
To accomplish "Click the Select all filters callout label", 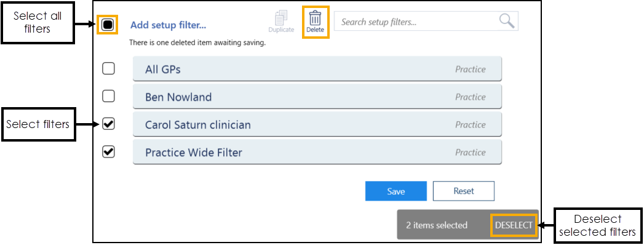I will coord(38,23).
